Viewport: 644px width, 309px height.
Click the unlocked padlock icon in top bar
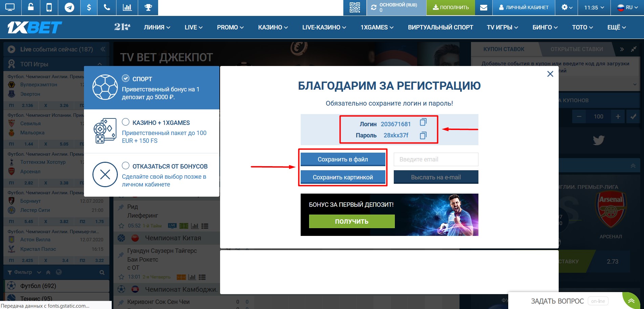(31, 7)
